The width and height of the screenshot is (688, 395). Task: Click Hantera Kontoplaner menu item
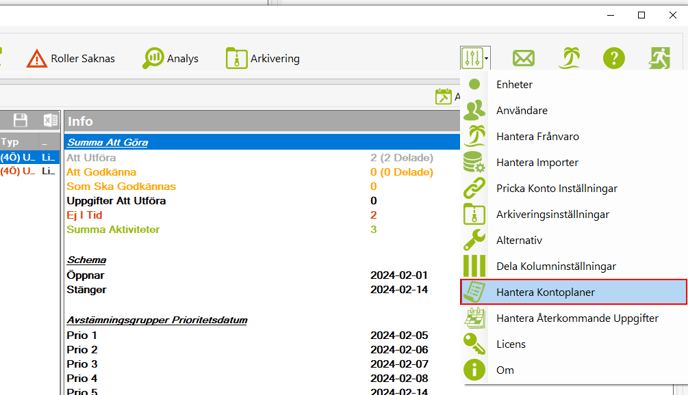click(573, 292)
